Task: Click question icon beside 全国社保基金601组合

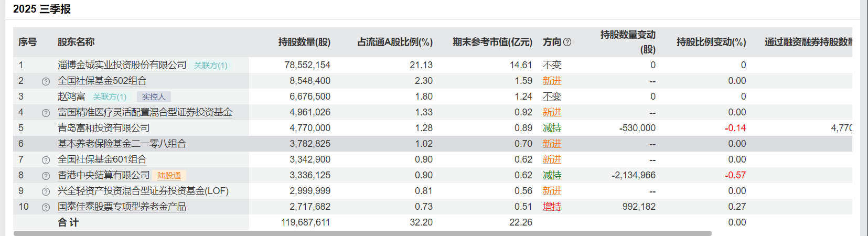Action: pos(46,160)
